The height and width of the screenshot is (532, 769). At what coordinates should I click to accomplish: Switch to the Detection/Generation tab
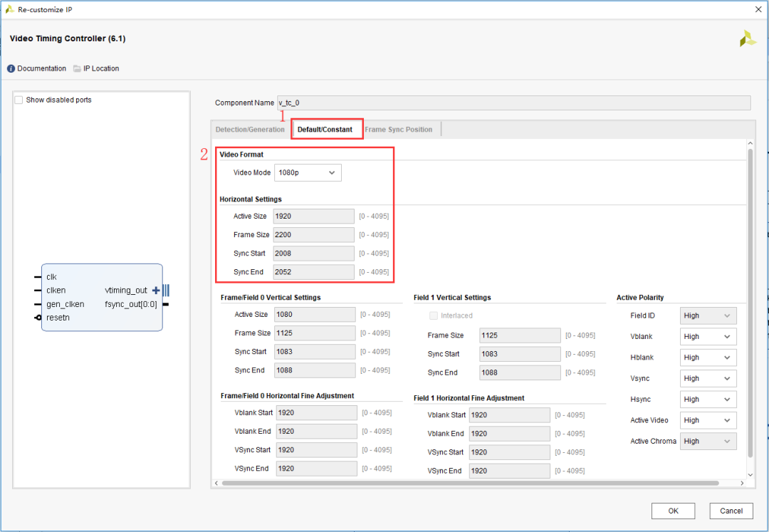tap(250, 130)
